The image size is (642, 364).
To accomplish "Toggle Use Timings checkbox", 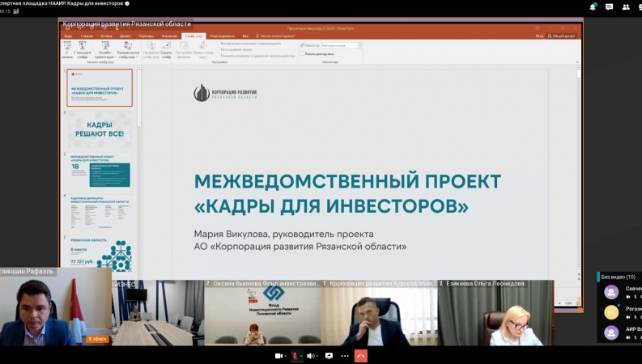I will click(218, 49).
